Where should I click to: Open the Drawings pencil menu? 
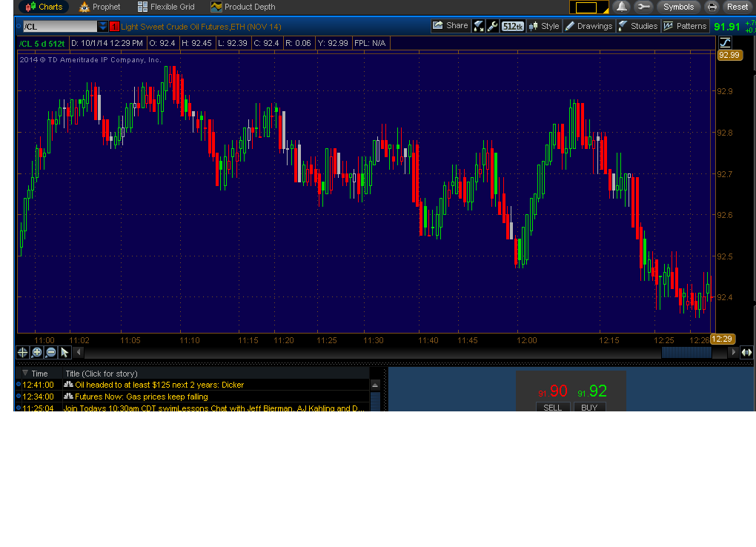click(x=588, y=27)
